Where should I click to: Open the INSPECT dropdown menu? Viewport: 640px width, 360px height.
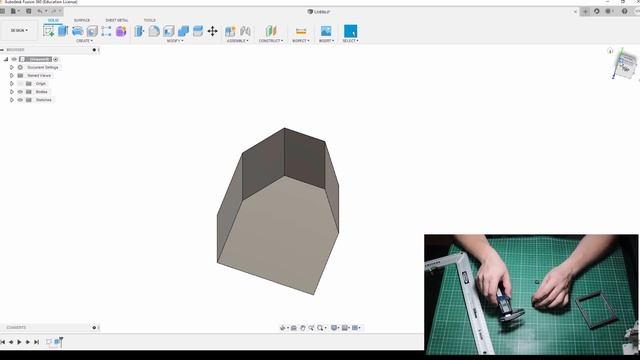pos(300,41)
